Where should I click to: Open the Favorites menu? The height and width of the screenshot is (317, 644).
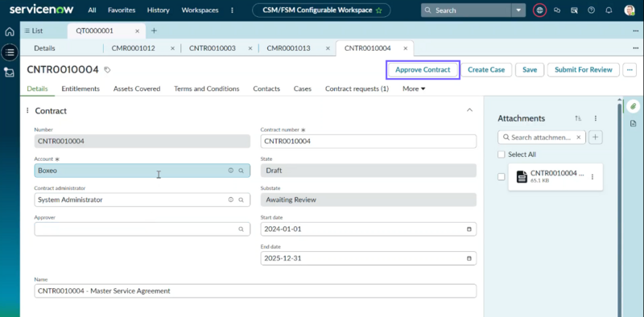pos(122,10)
